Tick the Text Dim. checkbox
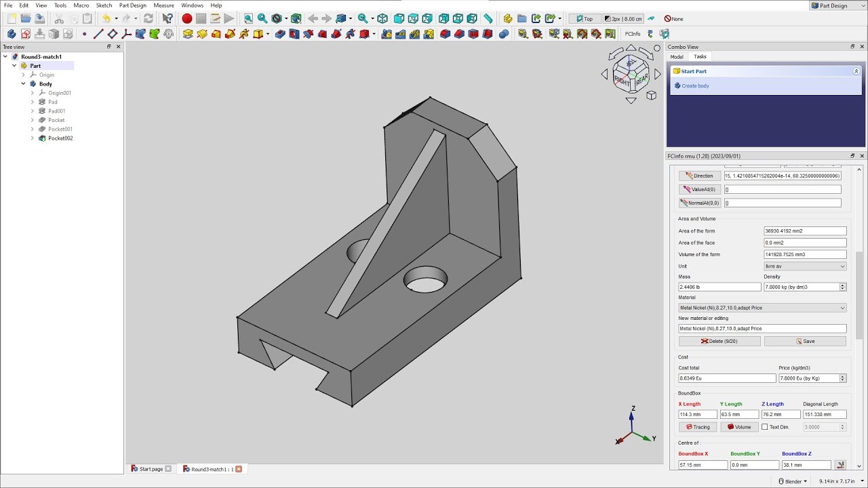Screen dimensions: 868x488 coord(765,427)
